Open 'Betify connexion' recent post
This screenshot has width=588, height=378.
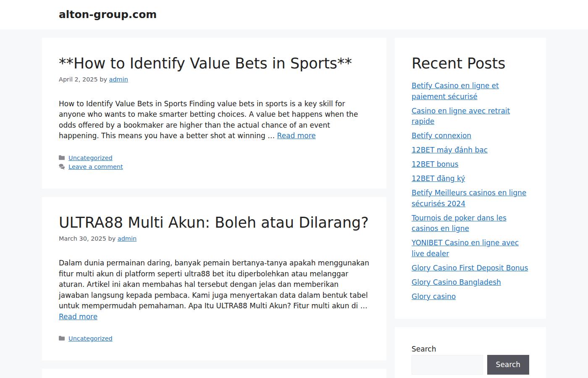[441, 136]
